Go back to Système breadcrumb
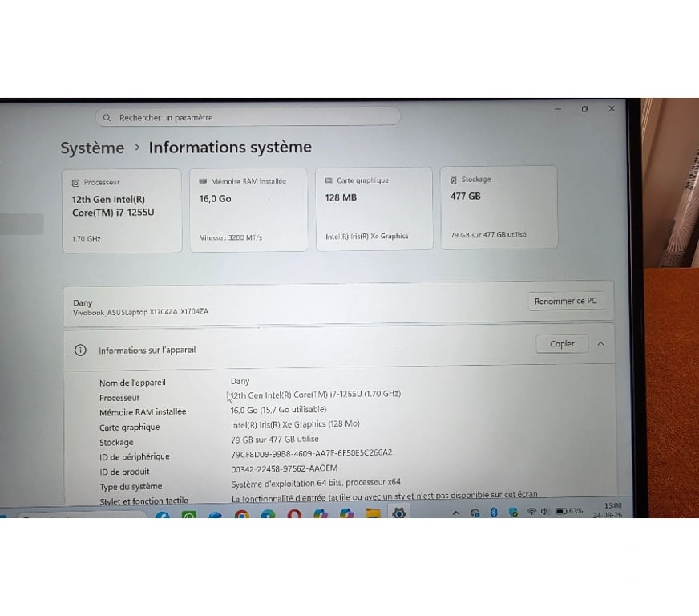The width and height of the screenshot is (699, 616). [x=92, y=148]
